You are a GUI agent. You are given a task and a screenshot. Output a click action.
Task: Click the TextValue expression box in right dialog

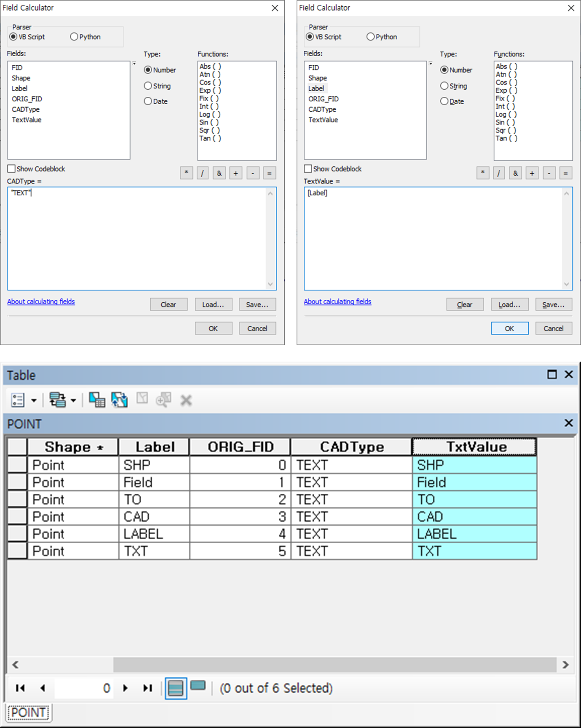tap(438, 239)
